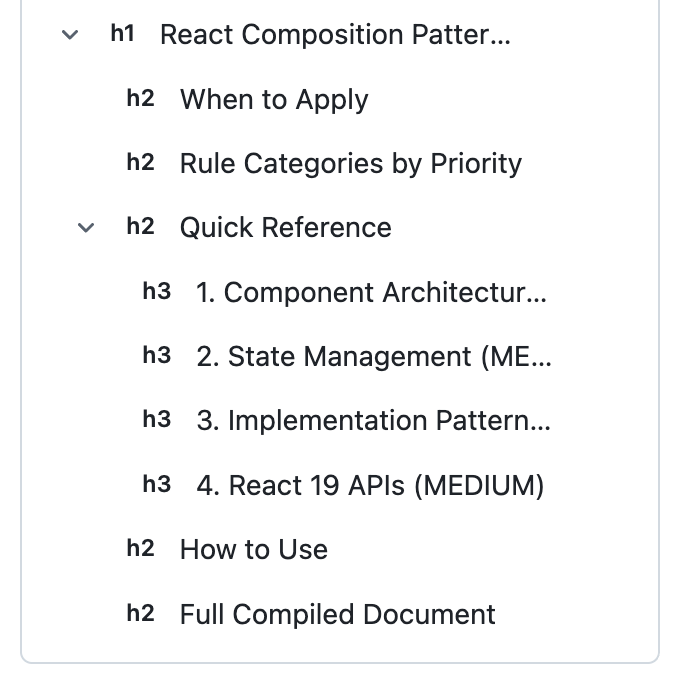Select 3. Implementation Pattern... outline item
Image resolution: width=678 pixels, height=682 pixels.
tap(374, 421)
